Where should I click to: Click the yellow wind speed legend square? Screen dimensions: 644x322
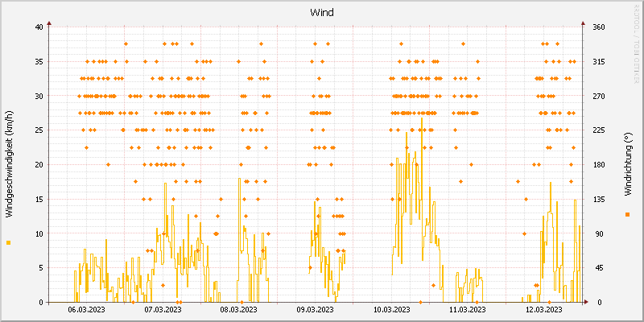click(x=9, y=243)
